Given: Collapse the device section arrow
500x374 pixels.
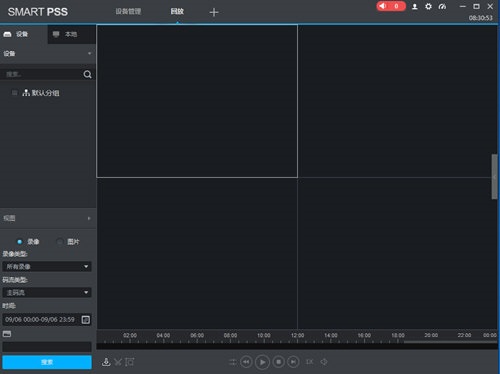Looking at the screenshot, I should click(x=89, y=53).
